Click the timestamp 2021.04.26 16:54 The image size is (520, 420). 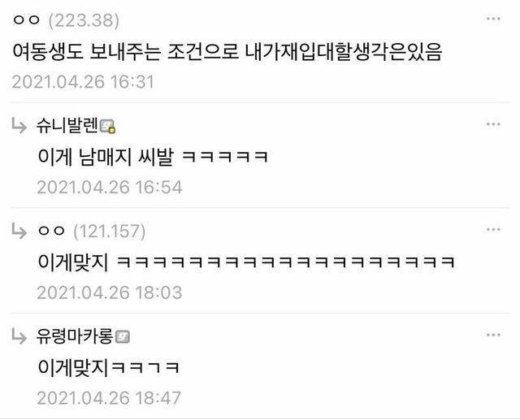click(110, 188)
